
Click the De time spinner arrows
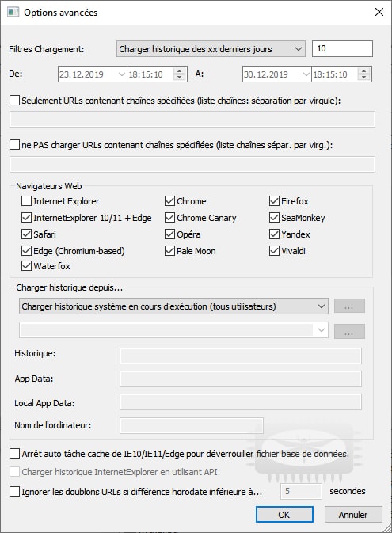coord(179,74)
